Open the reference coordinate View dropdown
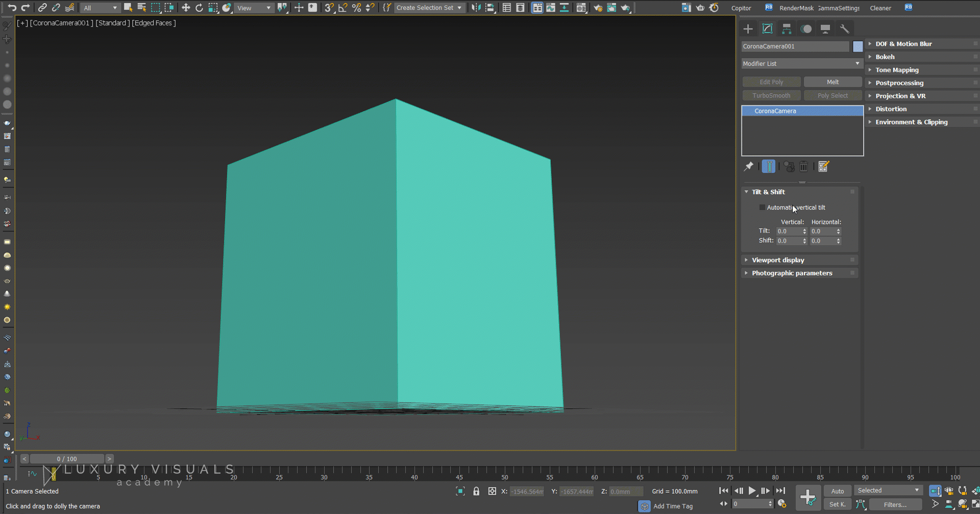Image resolution: width=980 pixels, height=514 pixels. coord(254,8)
